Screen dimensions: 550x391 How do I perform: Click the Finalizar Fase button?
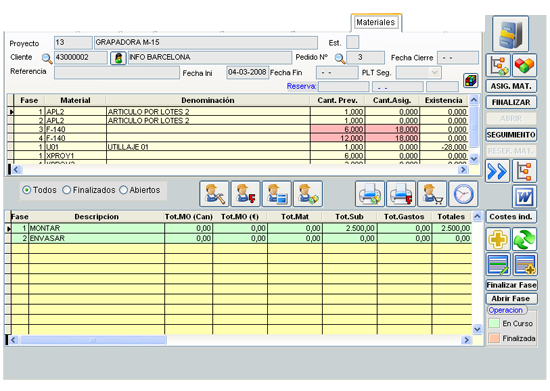(x=511, y=285)
